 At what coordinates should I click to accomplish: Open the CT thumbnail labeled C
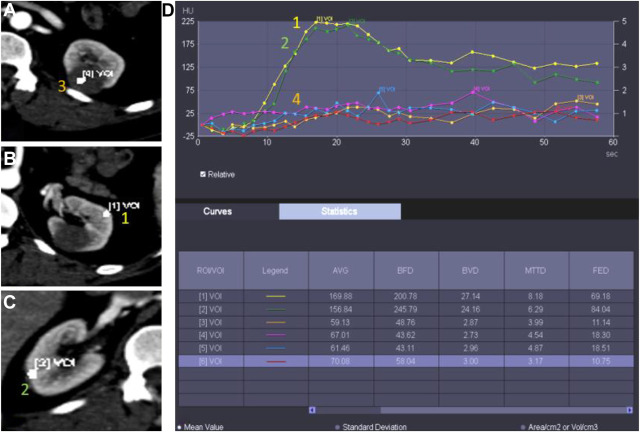tap(81, 361)
